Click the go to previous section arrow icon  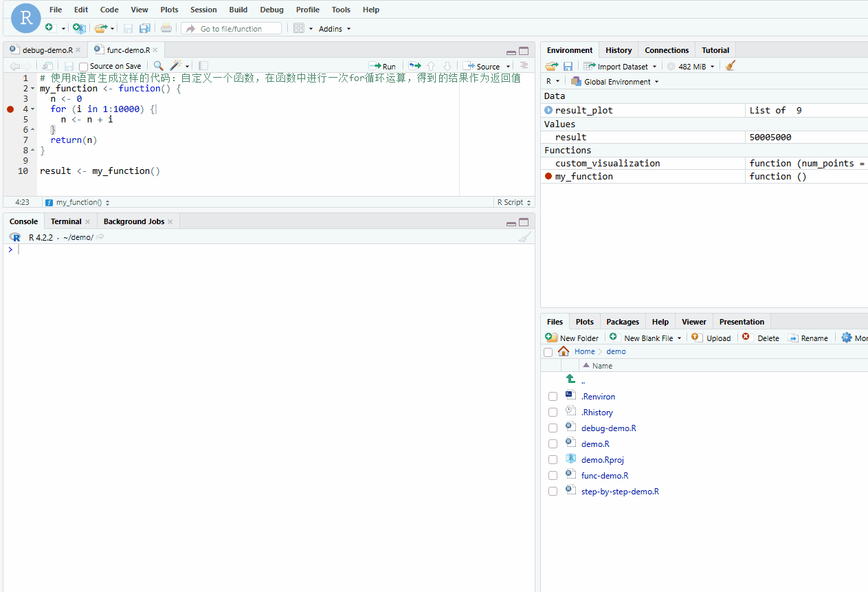point(431,66)
